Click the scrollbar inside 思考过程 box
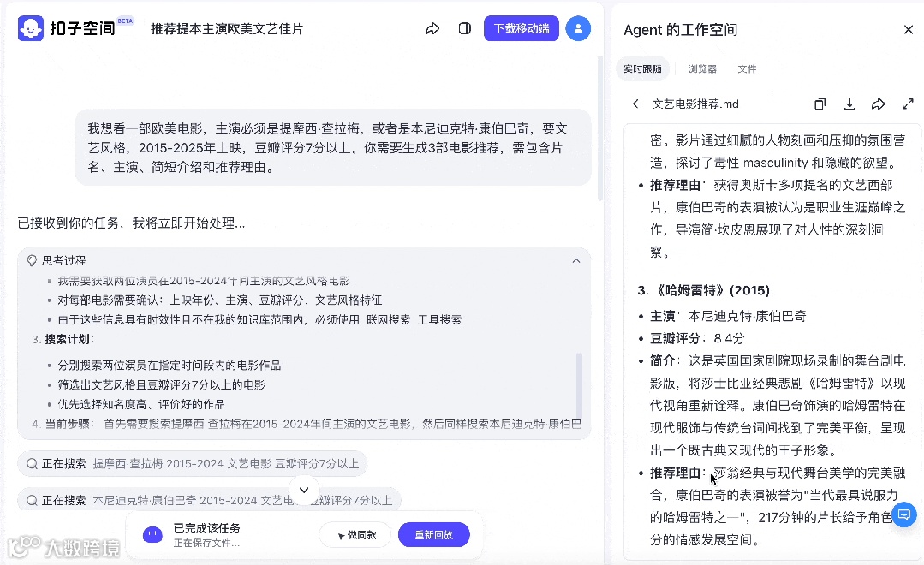Viewport: 924px width, 565px height. pyautogui.click(x=579, y=384)
